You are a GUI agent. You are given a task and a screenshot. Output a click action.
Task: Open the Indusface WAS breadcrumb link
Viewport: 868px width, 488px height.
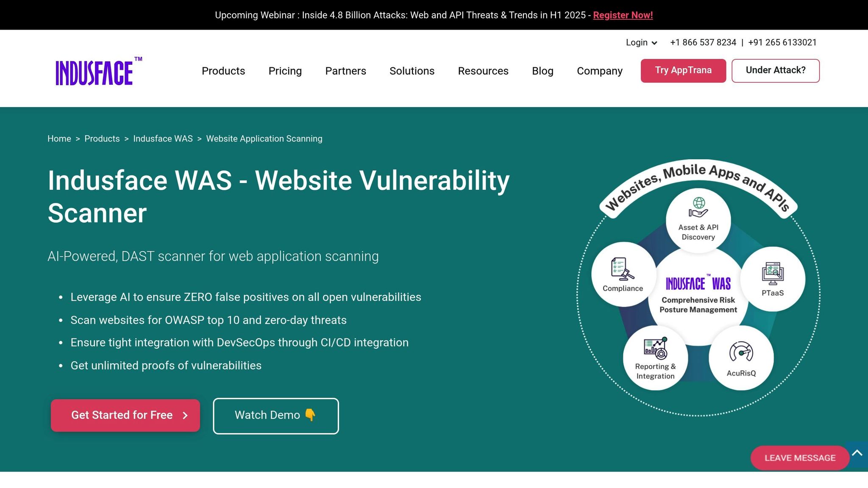pyautogui.click(x=163, y=139)
